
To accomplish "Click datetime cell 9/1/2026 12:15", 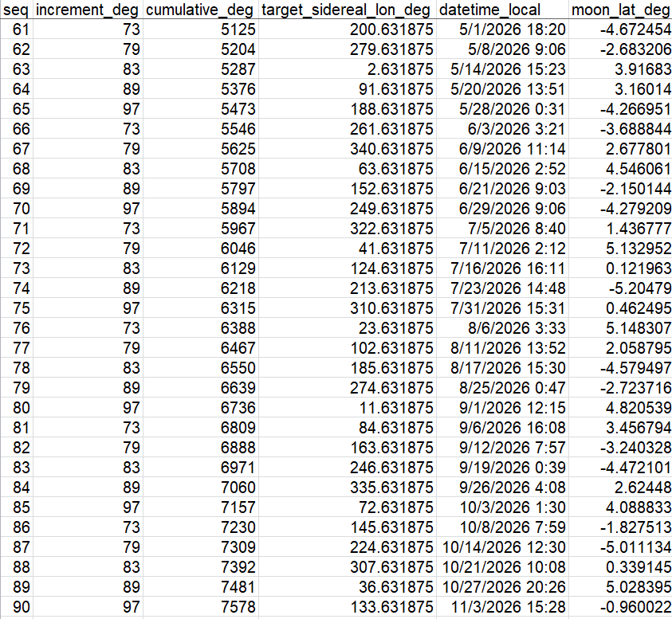I will tap(502, 408).
